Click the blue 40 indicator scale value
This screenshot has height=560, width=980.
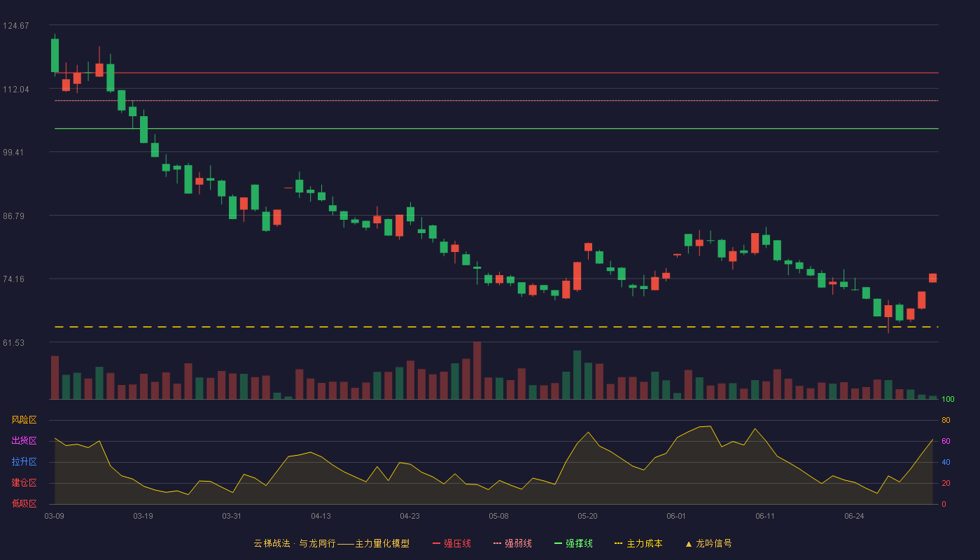coord(946,462)
